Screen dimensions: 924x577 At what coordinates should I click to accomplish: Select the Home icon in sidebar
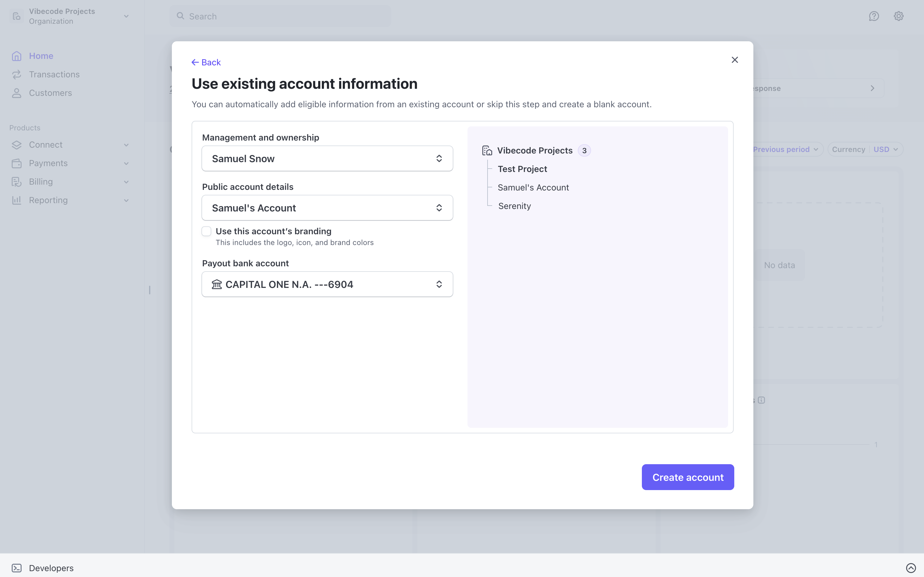16,56
